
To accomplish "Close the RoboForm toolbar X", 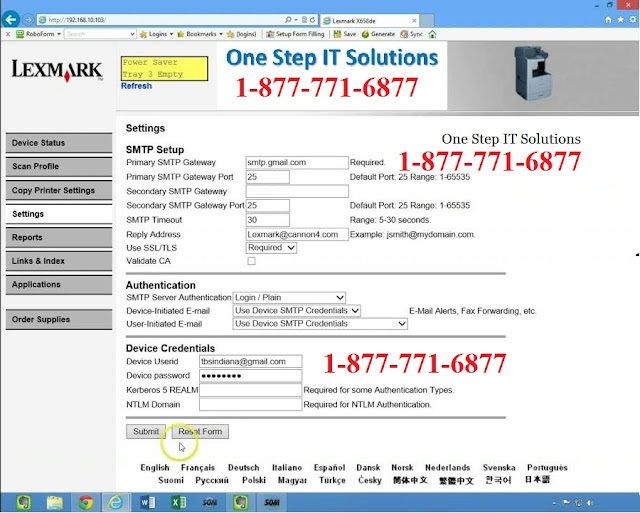I will click(8, 34).
